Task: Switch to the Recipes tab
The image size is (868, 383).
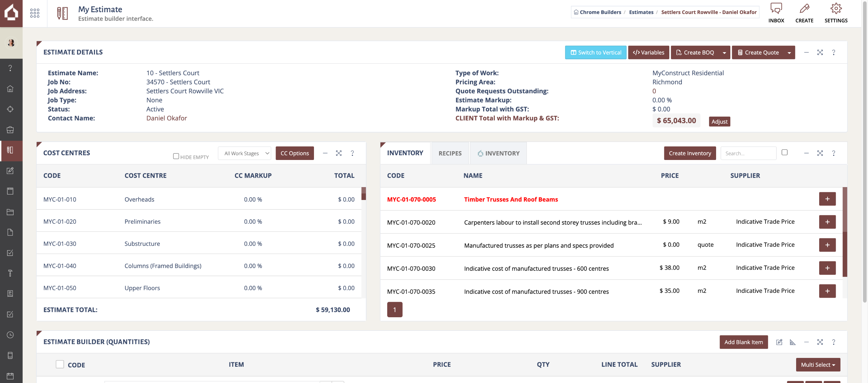Action: point(450,153)
